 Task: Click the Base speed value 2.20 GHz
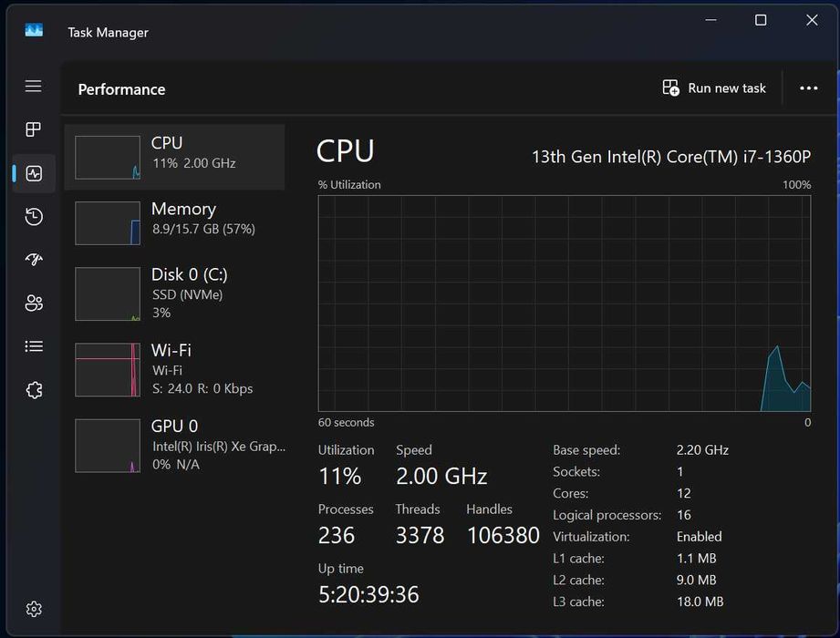click(x=702, y=450)
